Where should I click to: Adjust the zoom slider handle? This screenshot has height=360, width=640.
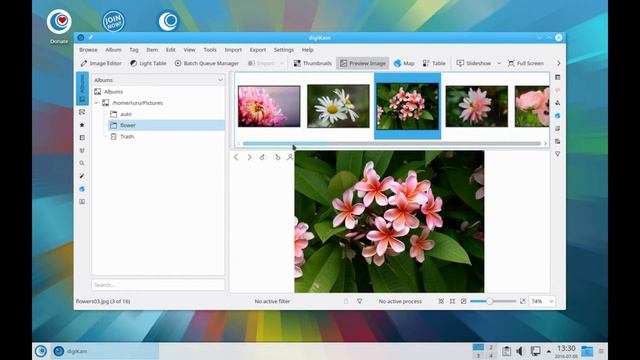click(489, 301)
